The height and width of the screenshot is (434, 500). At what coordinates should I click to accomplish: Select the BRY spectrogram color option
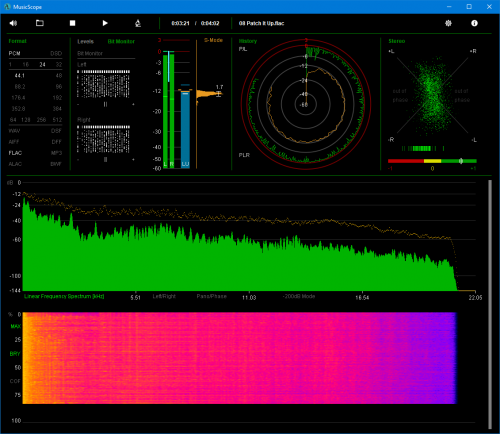[15, 354]
